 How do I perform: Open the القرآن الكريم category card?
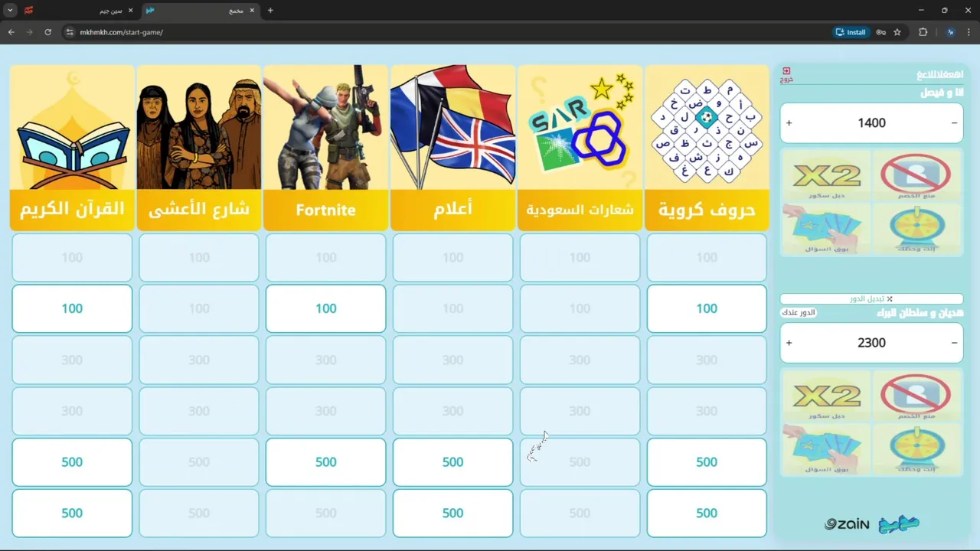pos(72,147)
